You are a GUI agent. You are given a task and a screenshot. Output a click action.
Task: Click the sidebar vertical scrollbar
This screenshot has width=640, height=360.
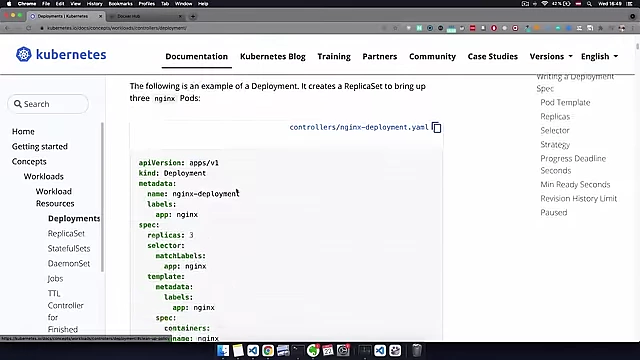coord(102,197)
